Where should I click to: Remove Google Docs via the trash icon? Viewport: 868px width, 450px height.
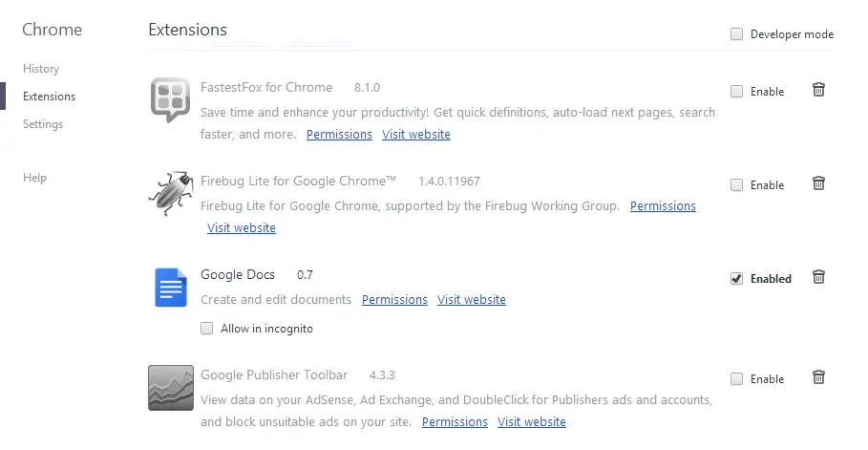tap(818, 276)
